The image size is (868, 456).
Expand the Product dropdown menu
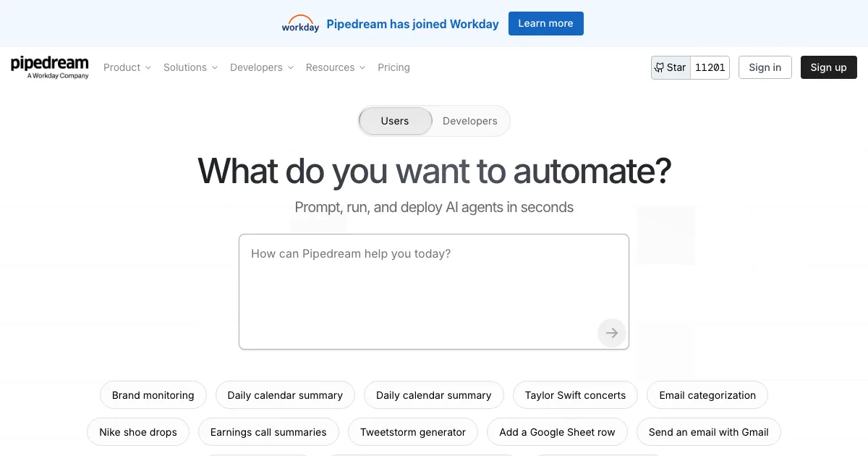[x=127, y=67]
